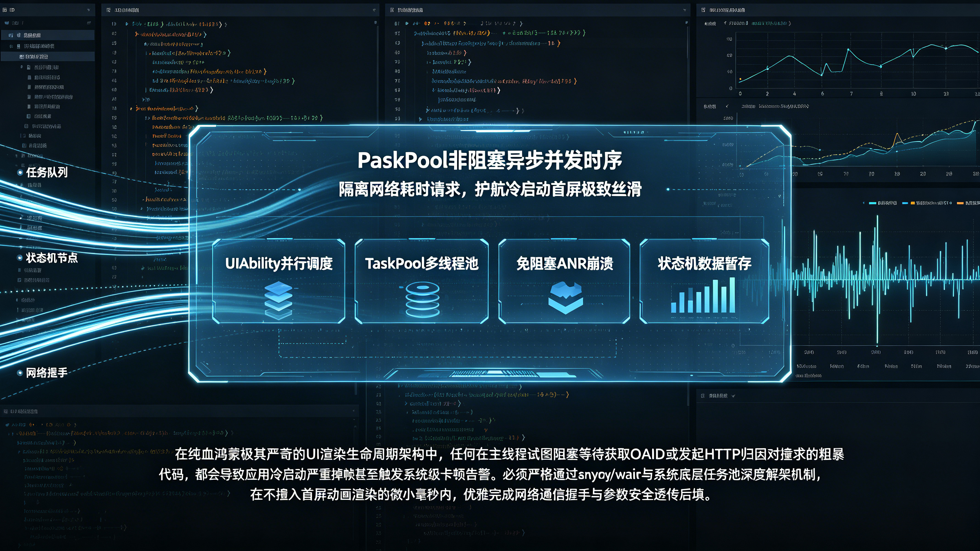The image size is (980, 551).
Task: Click the stacked layers icon under UIAbility并行调度
Action: [x=278, y=300]
